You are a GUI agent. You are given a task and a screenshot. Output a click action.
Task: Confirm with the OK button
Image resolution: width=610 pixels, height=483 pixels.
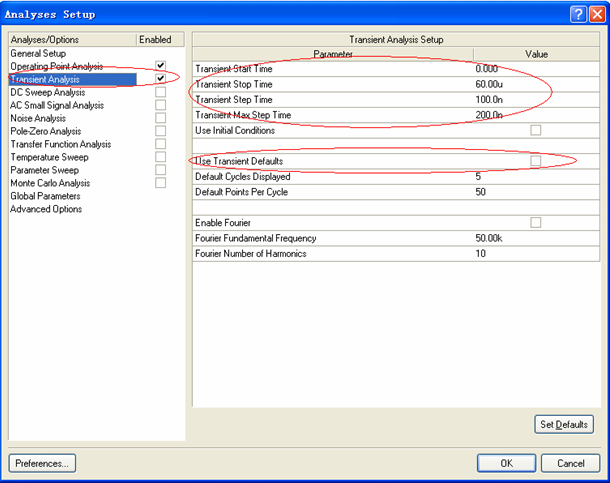pyautogui.click(x=507, y=463)
